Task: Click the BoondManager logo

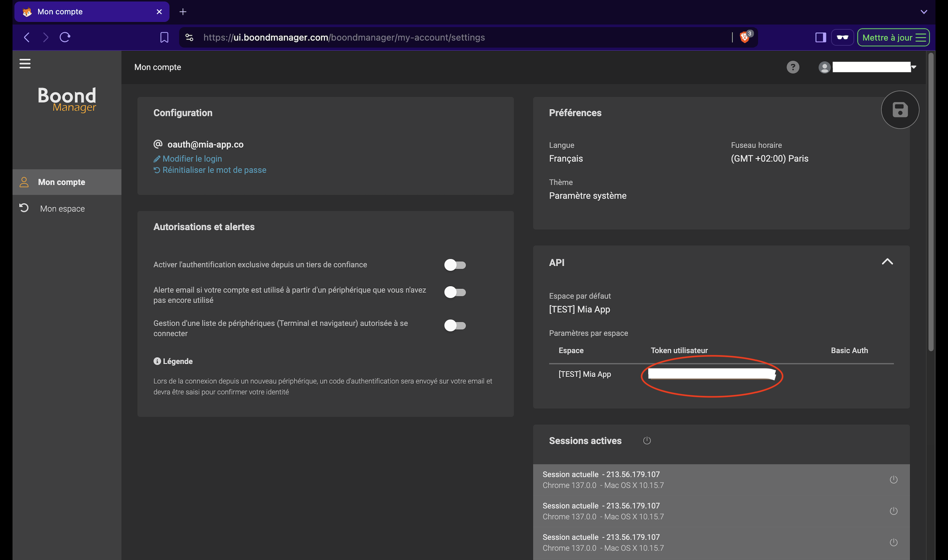Action: point(67,100)
